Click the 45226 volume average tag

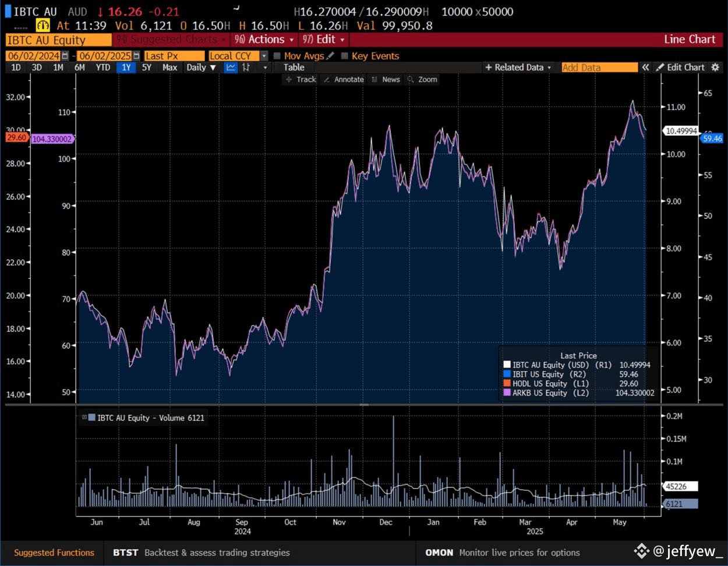pyautogui.click(x=680, y=487)
